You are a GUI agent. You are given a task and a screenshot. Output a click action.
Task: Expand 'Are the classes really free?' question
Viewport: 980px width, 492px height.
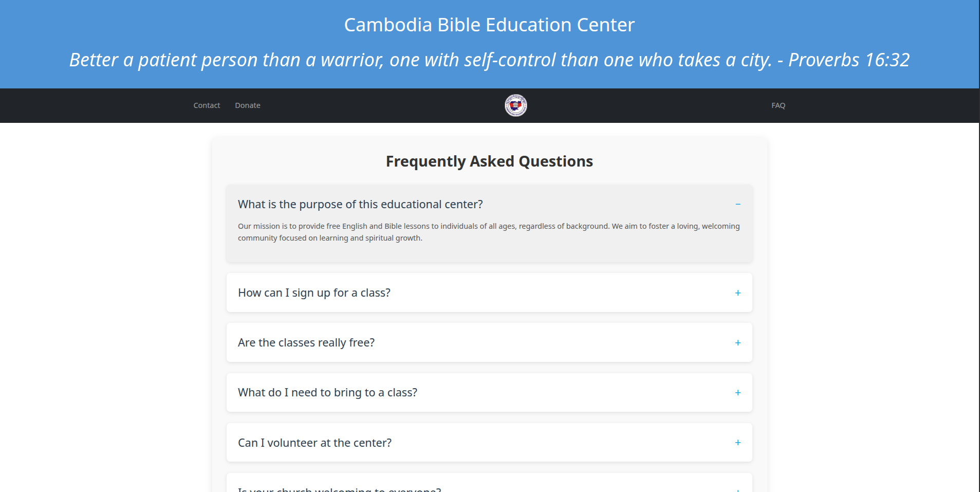(x=306, y=343)
